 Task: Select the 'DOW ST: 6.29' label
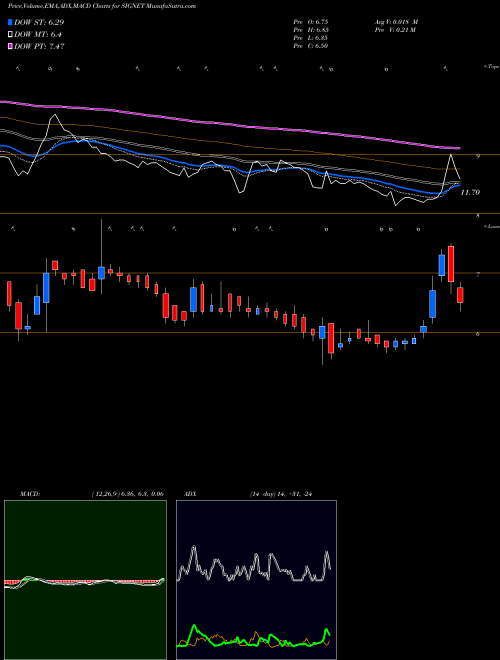click(39, 22)
